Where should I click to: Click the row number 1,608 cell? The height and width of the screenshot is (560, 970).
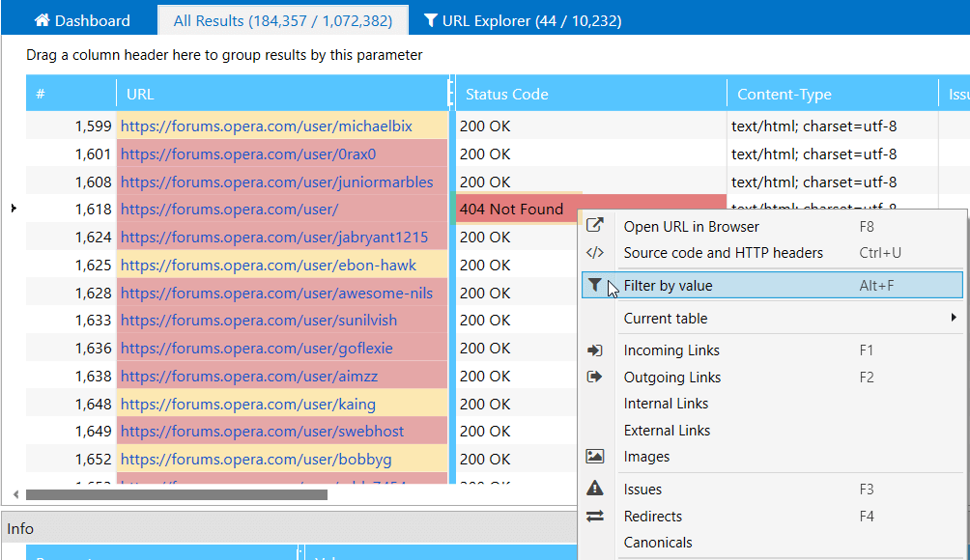[x=71, y=182]
